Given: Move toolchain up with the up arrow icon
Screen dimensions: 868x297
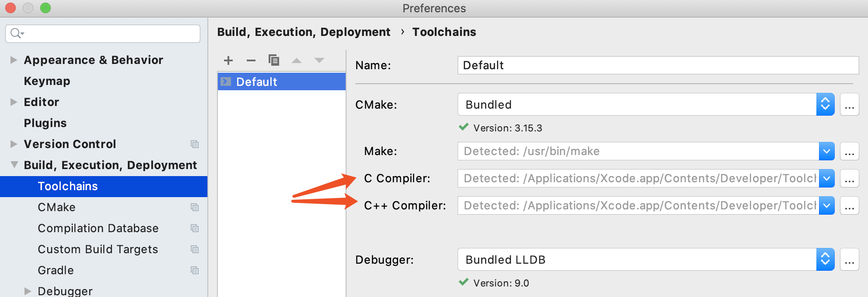Looking at the screenshot, I should coord(297,60).
